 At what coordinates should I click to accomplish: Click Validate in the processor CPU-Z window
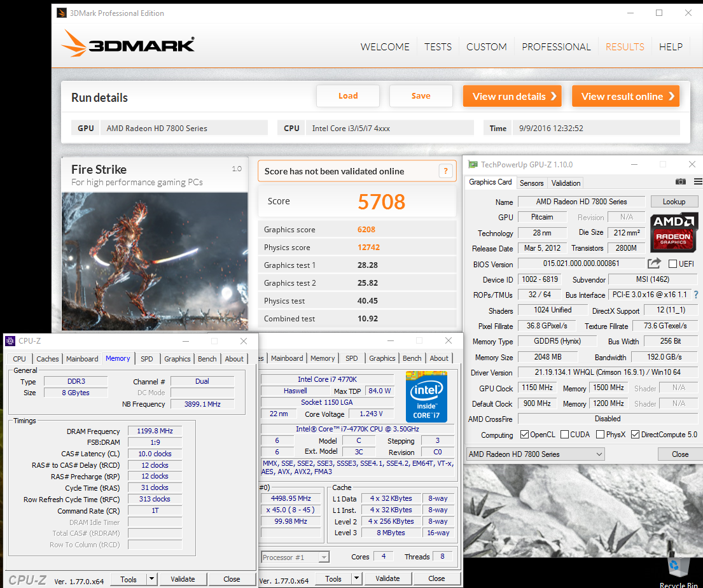[387, 578]
